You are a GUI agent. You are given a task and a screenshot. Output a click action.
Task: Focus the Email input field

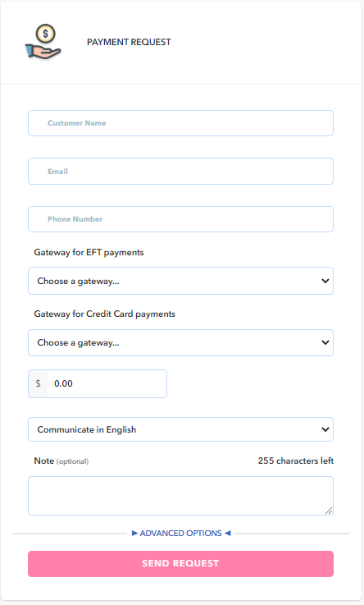point(180,172)
